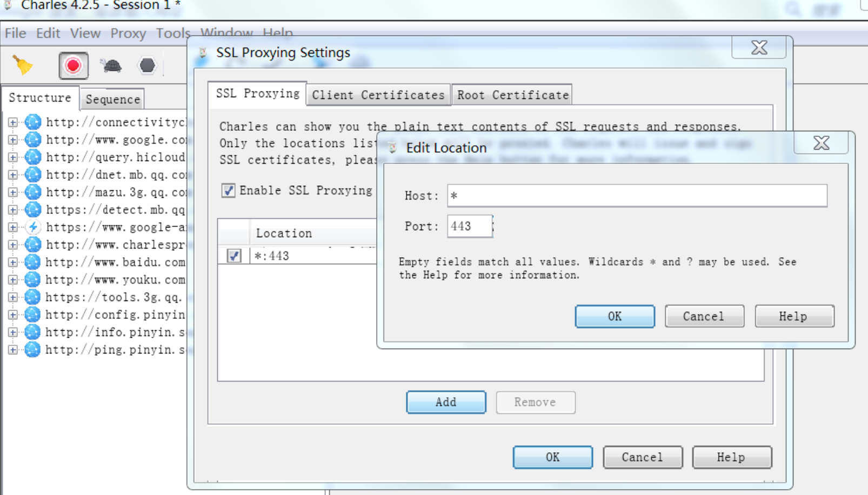The height and width of the screenshot is (495, 868).
Task: Switch to Client Certificates tab
Action: [378, 95]
